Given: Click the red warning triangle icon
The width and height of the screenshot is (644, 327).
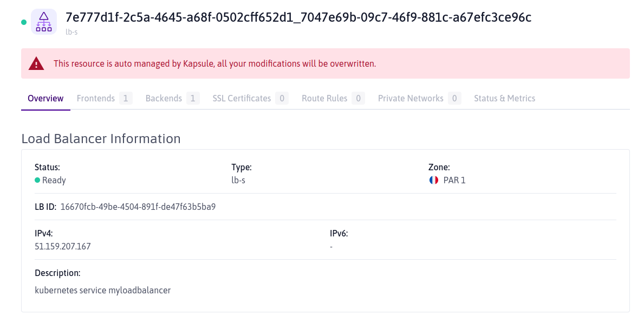Looking at the screenshot, I should click(x=36, y=63).
